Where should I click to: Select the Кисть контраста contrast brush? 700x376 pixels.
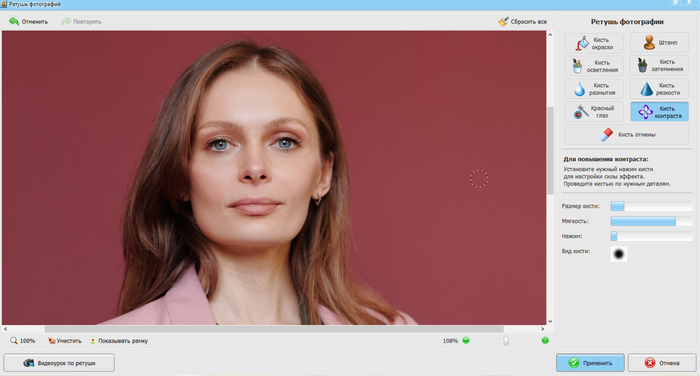(659, 112)
